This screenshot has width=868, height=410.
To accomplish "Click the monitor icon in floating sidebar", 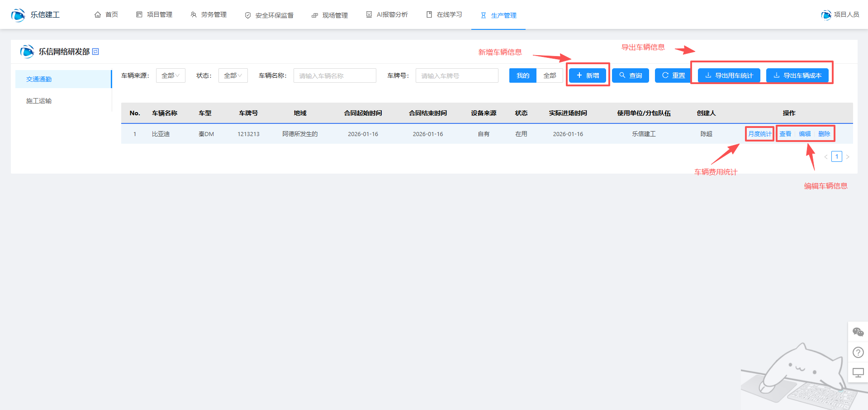I will [858, 372].
